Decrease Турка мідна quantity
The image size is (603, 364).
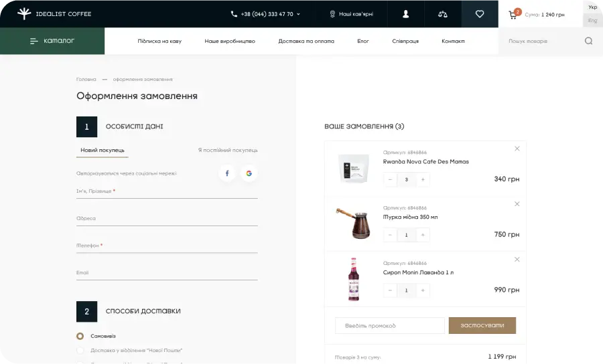point(390,235)
